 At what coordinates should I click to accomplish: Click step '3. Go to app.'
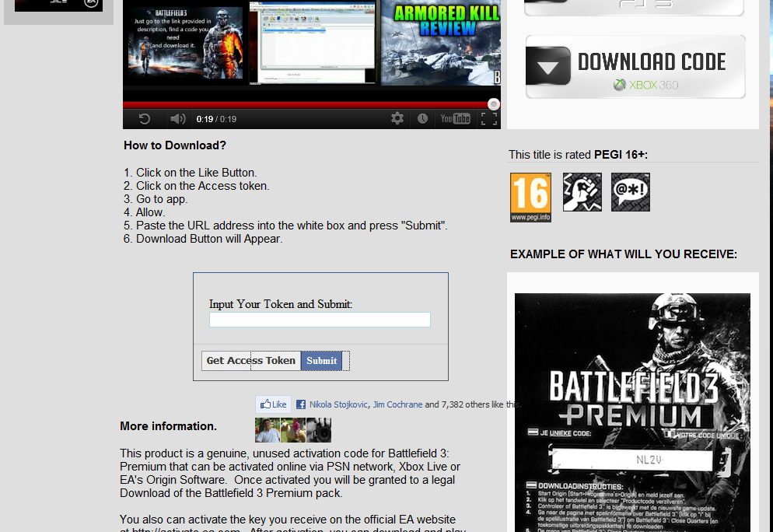156,199
